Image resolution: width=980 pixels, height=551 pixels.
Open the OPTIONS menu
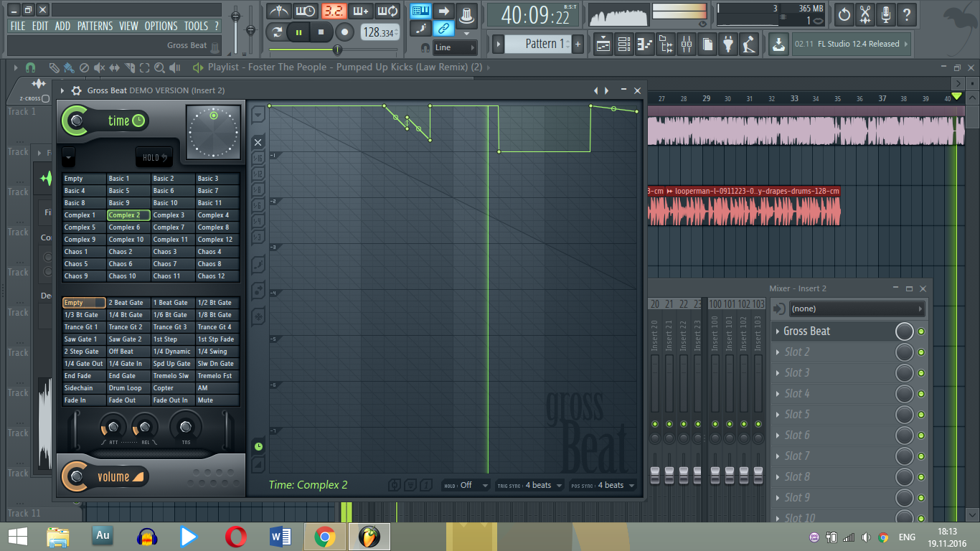[161, 27]
